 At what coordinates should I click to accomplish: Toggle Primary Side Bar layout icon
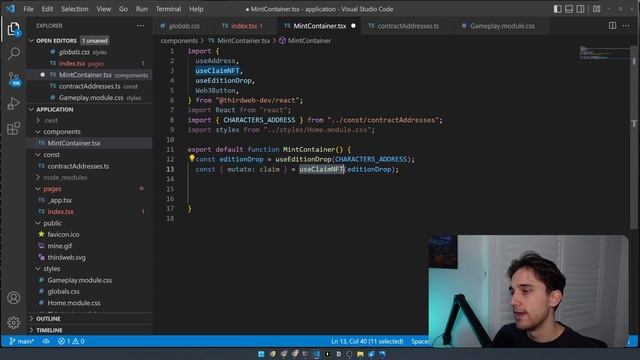pos(558,9)
